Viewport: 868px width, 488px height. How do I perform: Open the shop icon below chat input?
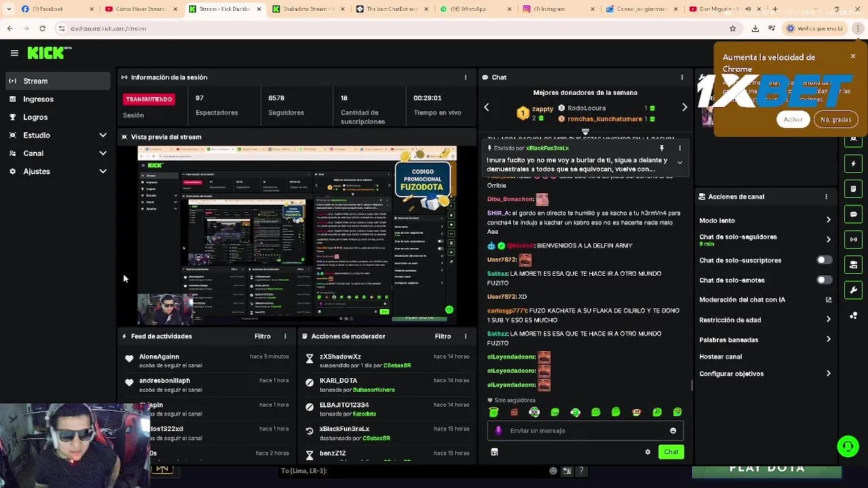(494, 452)
